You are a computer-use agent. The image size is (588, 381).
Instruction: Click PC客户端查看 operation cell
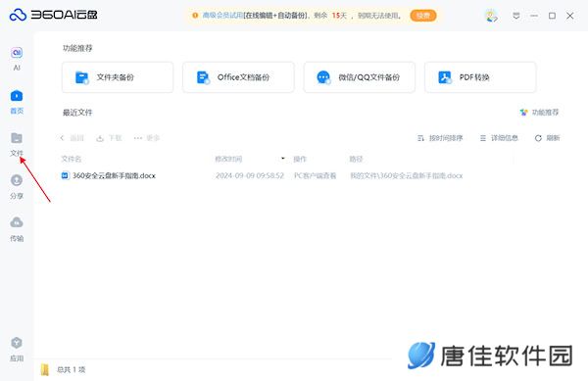pyautogui.click(x=315, y=175)
